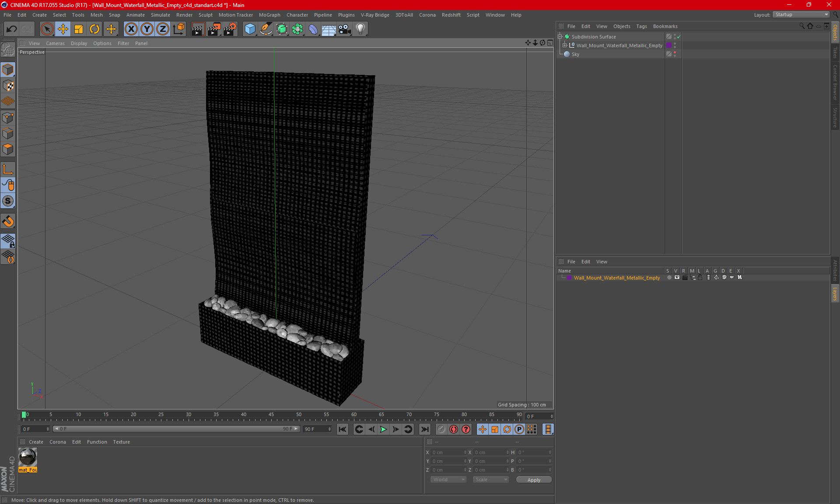Image resolution: width=840 pixels, height=504 pixels.
Task: Select the Rotate tool
Action: [94, 29]
